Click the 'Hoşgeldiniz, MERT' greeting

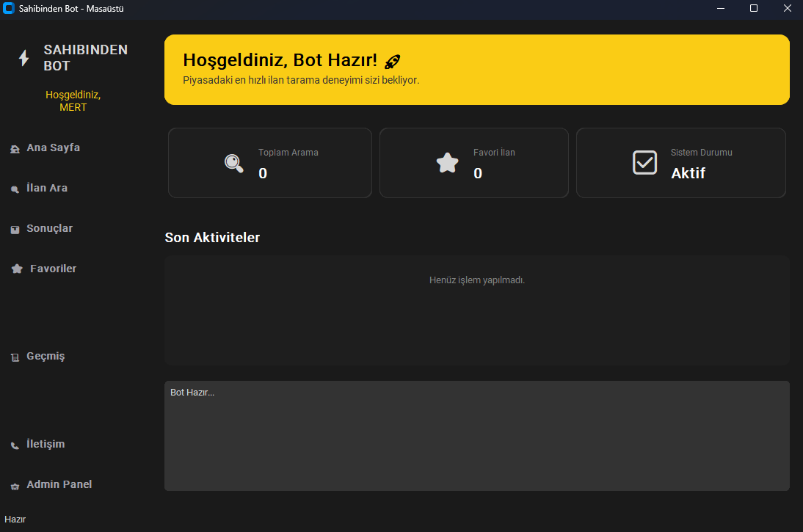(x=73, y=101)
